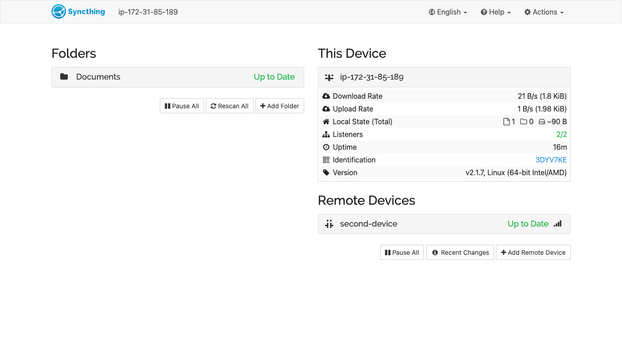Click the Download Rate cloud icon
This screenshot has height=364, width=622.
[326, 96]
